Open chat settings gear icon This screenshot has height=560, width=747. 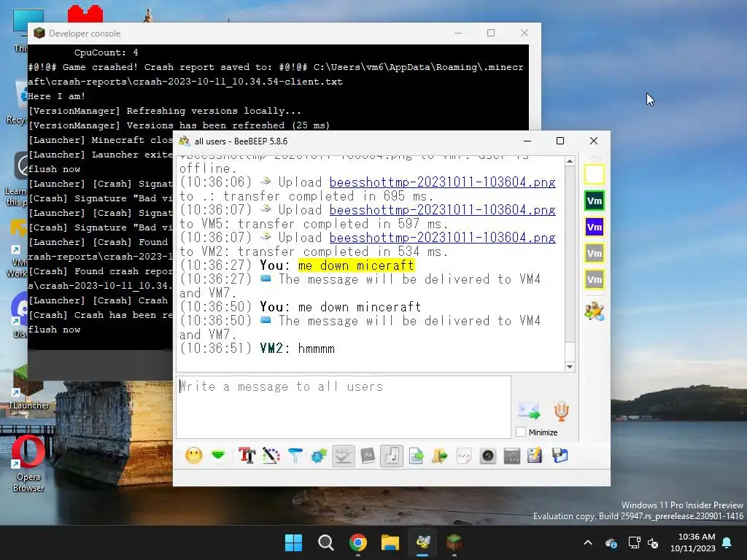pyautogui.click(x=320, y=456)
